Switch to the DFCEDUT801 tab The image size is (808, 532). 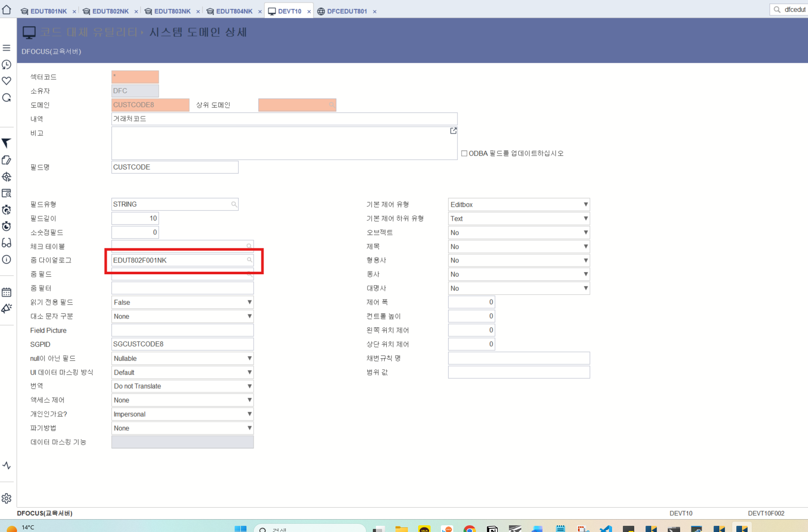point(347,11)
